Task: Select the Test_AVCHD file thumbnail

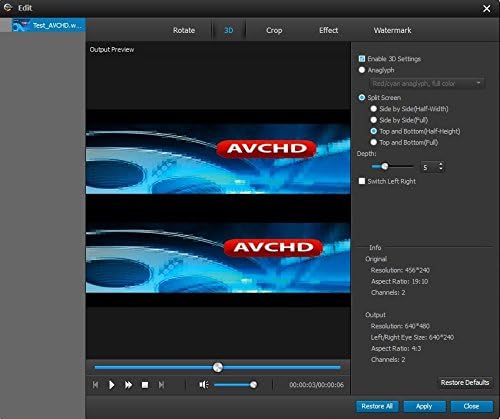Action: click(19, 25)
